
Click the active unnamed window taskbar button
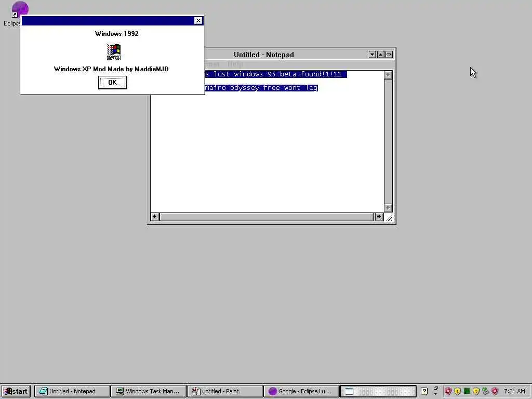click(378, 391)
